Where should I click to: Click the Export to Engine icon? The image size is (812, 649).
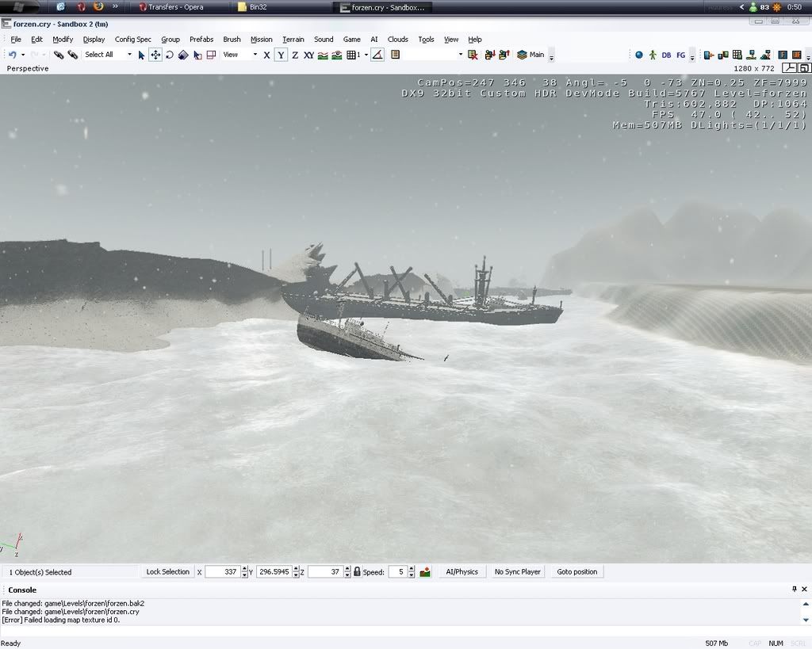709,55
